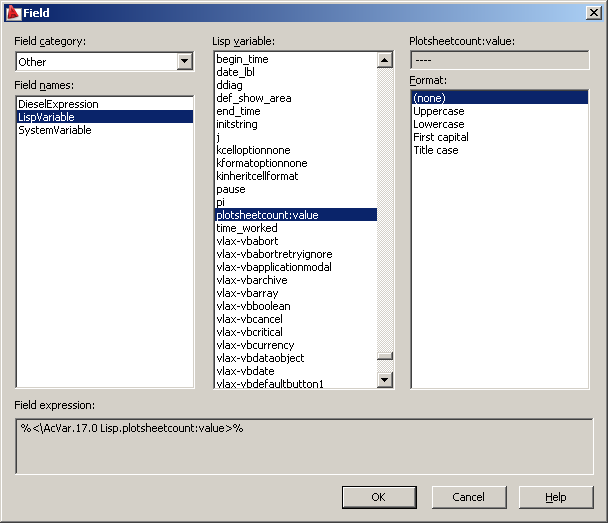Screen dimensions: 608x523
Task: Click the Field expression text box
Action: (x=304, y=446)
